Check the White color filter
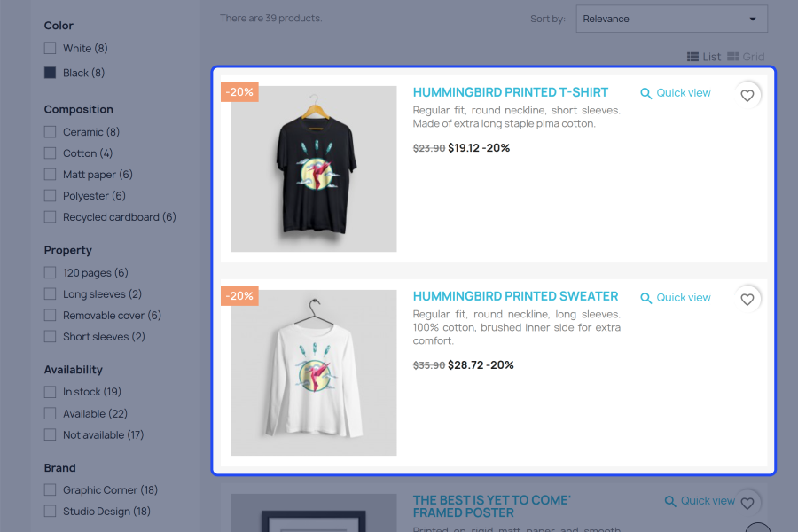 tap(50, 49)
